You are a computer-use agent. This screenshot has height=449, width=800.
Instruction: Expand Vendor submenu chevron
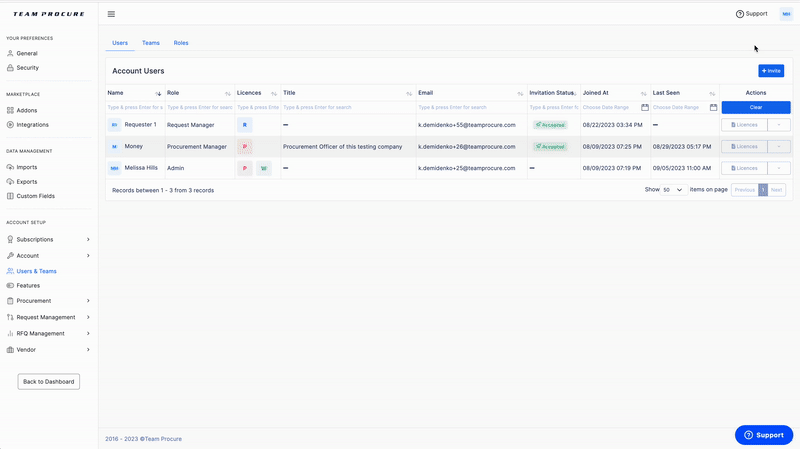coord(88,350)
